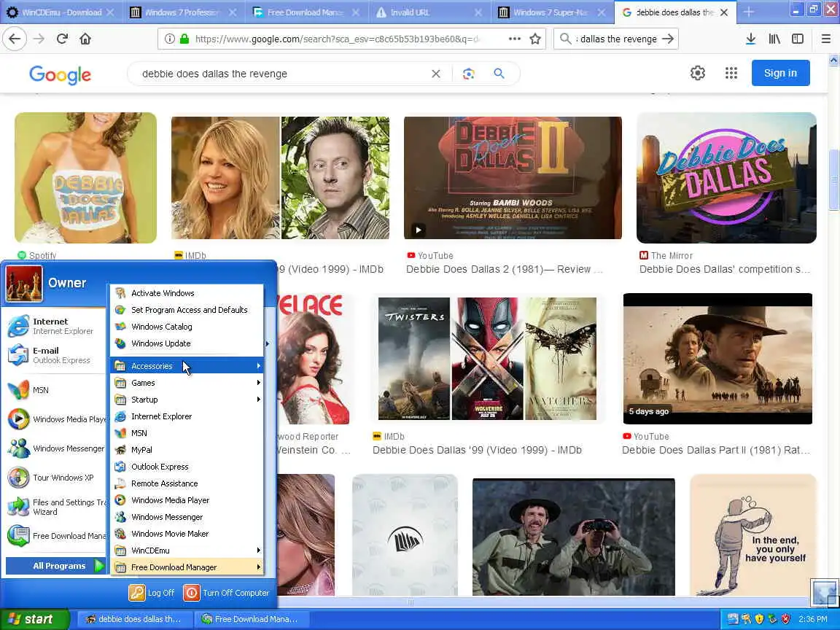Clear the Google search box text
Viewport: 840px width, 630px height.
[436, 74]
